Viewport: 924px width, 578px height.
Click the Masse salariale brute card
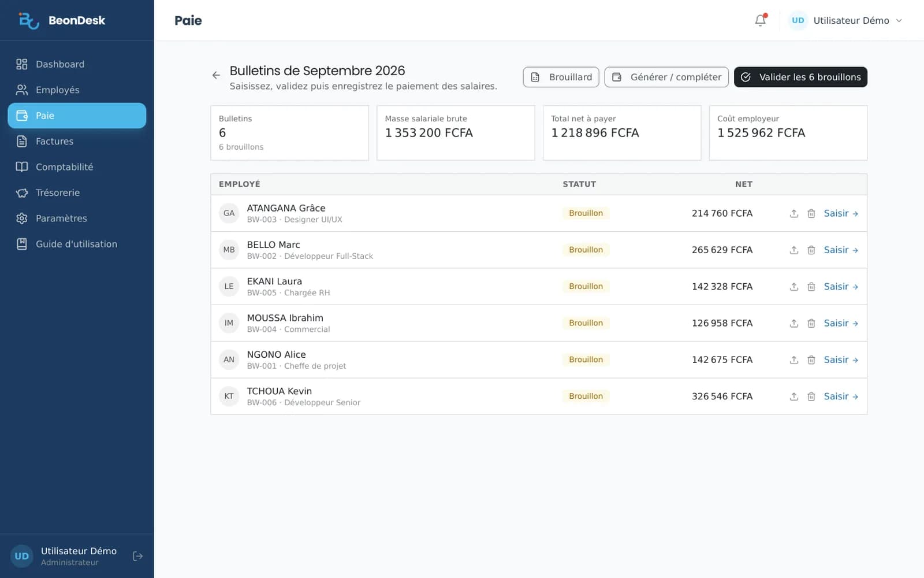tap(456, 133)
